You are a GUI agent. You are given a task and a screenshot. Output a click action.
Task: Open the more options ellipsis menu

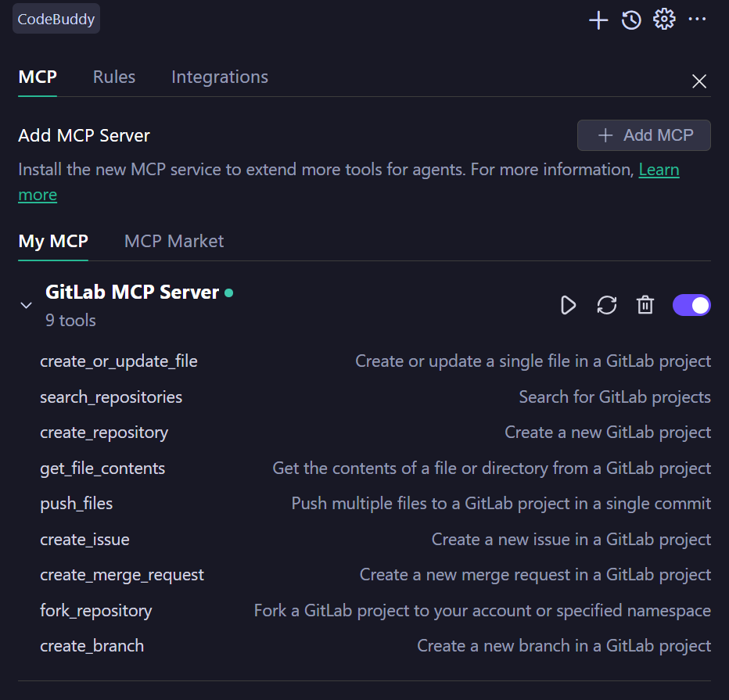pyautogui.click(x=697, y=20)
